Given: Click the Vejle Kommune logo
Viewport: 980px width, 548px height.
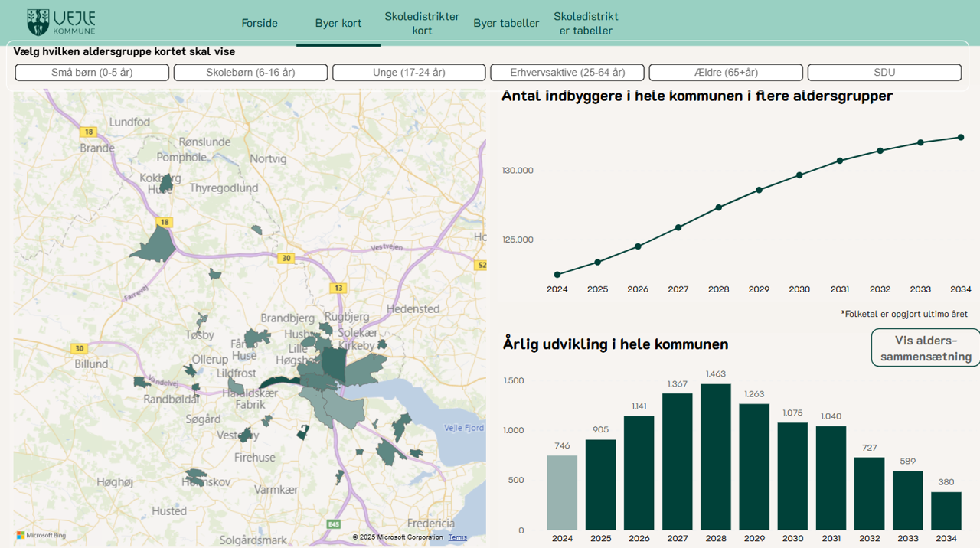Looking at the screenshot, I should pos(61,22).
